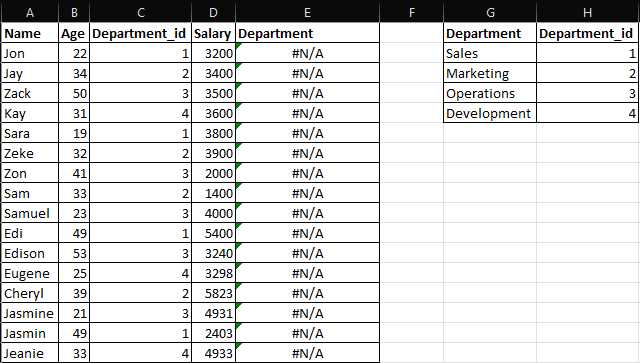Click the Name header cell
Screen dimensions: 640x363
point(30,33)
